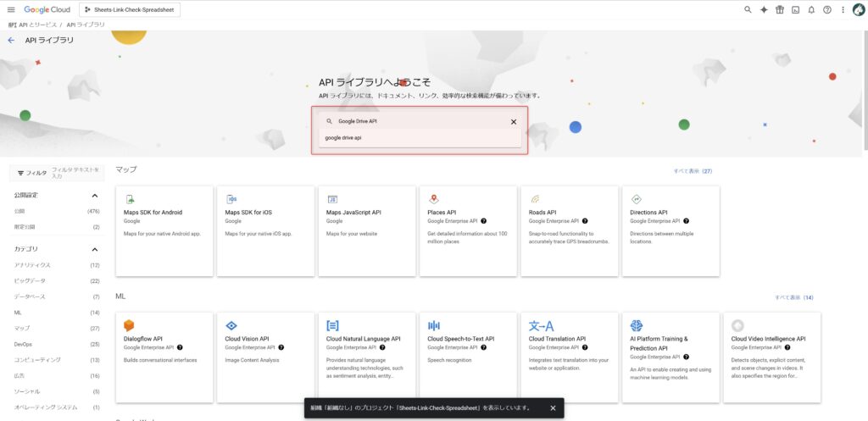Activate Cloud Shell terminal icon
Viewport: 868px width, 421px height.
pyautogui.click(x=795, y=9)
